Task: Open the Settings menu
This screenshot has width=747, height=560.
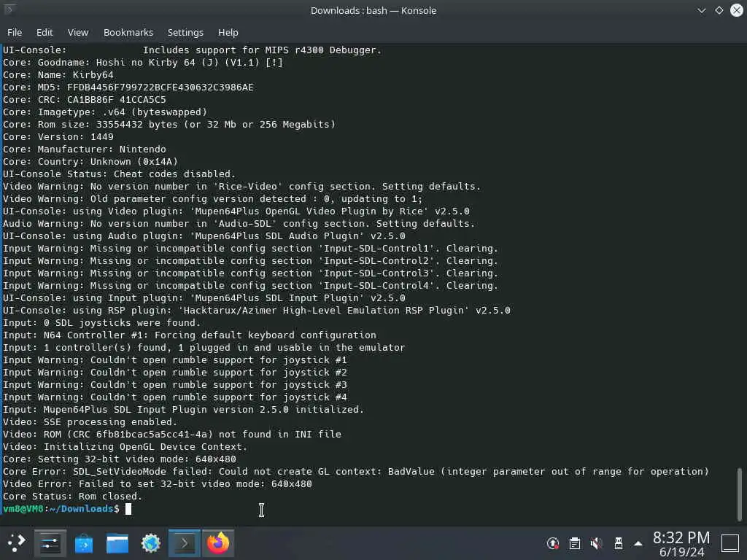Action: click(x=185, y=32)
